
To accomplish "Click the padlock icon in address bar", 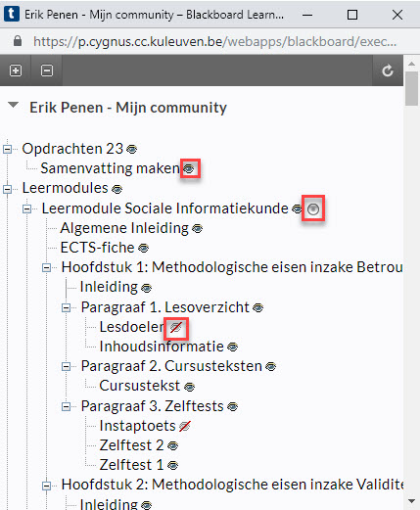I will tap(18, 41).
